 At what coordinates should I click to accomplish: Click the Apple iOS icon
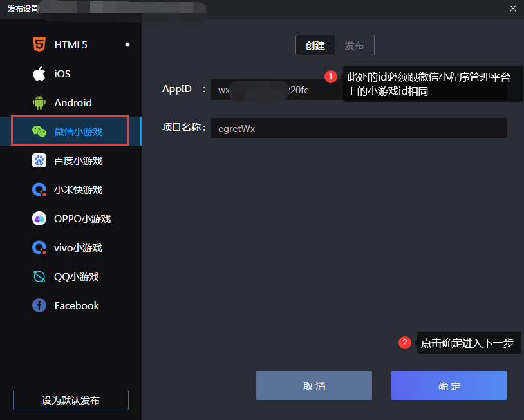(39, 73)
